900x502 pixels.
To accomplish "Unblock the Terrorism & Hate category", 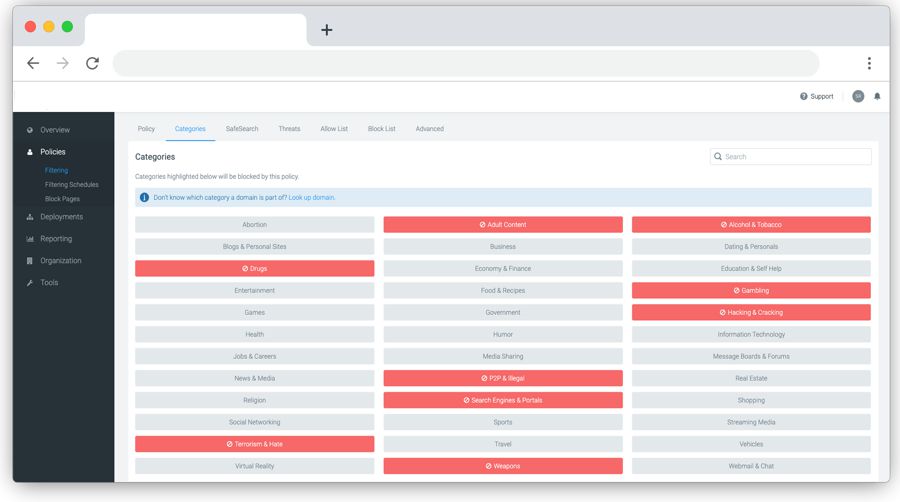I will click(x=254, y=444).
